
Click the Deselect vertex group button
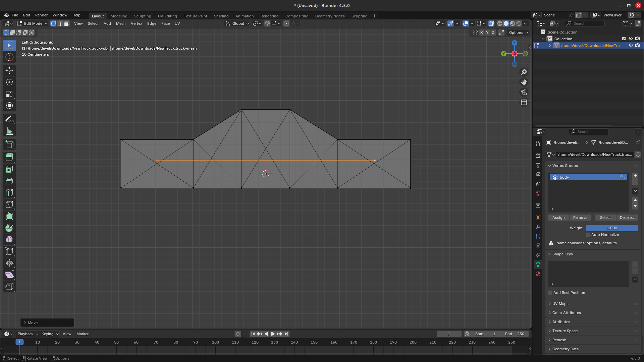click(x=627, y=218)
